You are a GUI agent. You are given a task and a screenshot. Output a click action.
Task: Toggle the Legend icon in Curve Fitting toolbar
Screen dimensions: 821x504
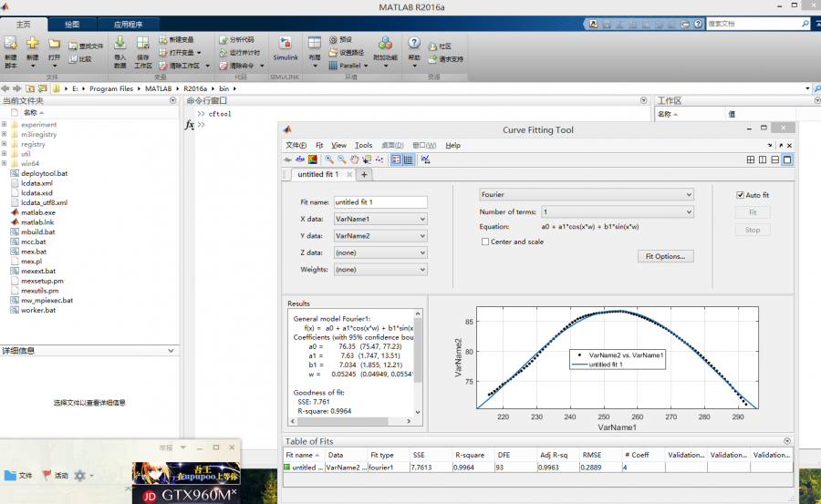(396, 159)
